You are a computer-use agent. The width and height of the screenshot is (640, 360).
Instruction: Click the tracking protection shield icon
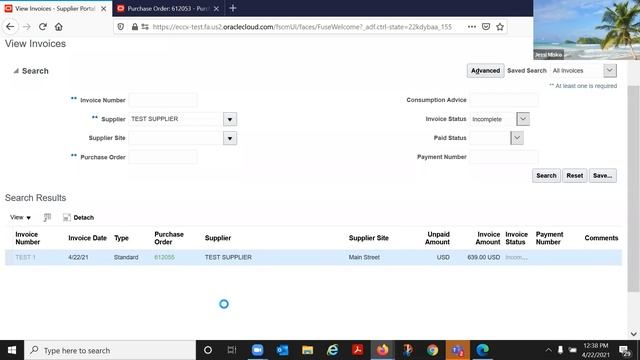[121, 27]
